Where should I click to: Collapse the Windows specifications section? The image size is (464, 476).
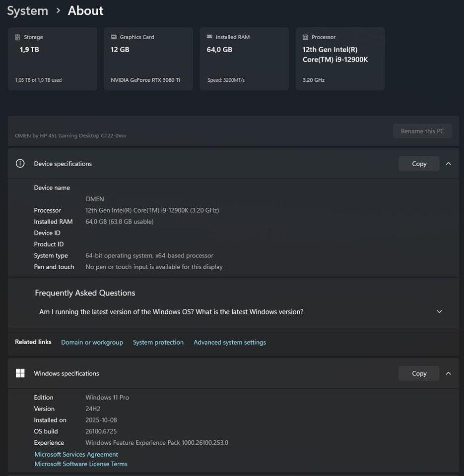[448, 373]
